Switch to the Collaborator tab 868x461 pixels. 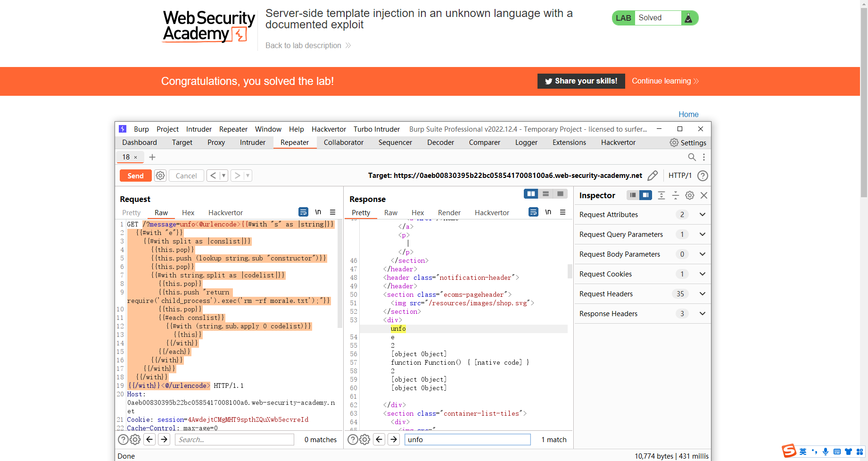344,142
